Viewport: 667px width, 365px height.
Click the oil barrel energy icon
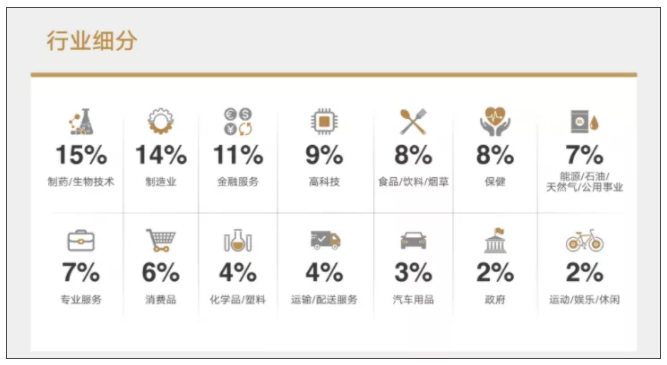coord(585,122)
